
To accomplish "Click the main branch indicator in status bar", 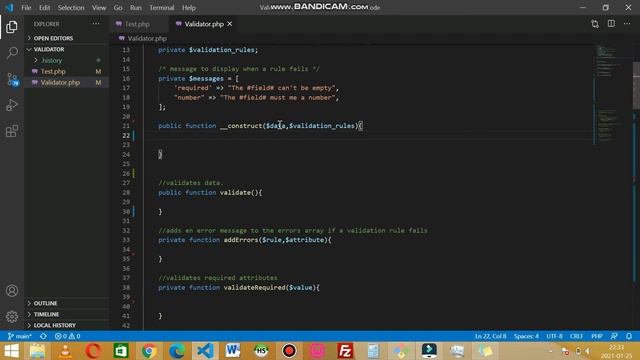I will [20, 336].
